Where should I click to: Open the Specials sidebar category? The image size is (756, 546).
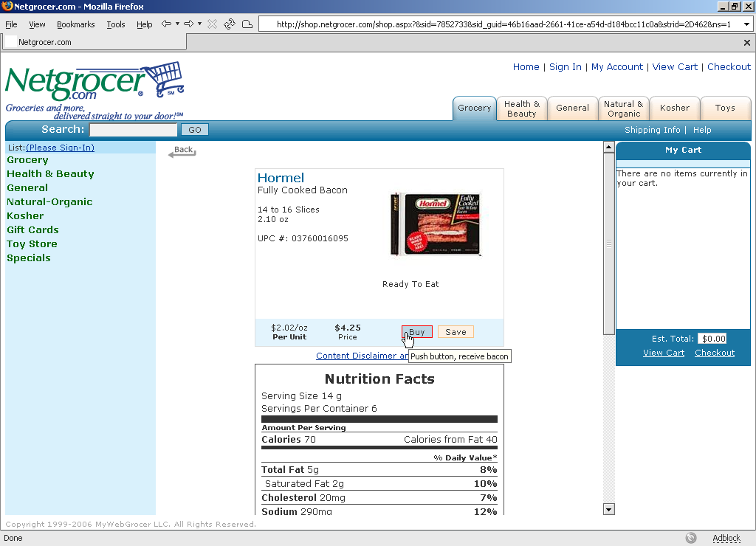pos(29,258)
